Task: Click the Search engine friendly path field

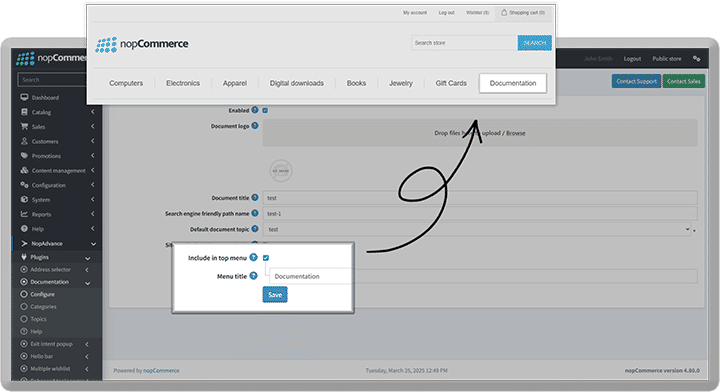Action: point(480,213)
